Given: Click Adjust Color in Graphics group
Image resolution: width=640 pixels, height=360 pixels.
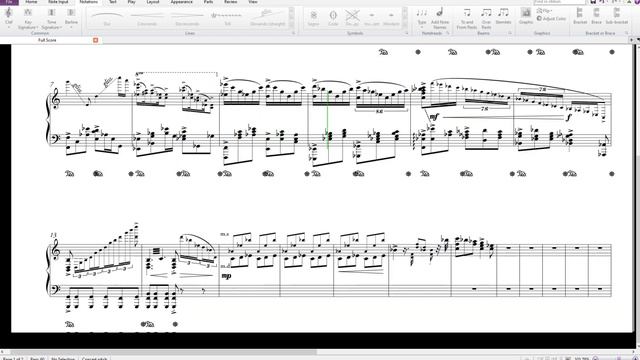Looking at the screenshot, I should click(551, 19).
